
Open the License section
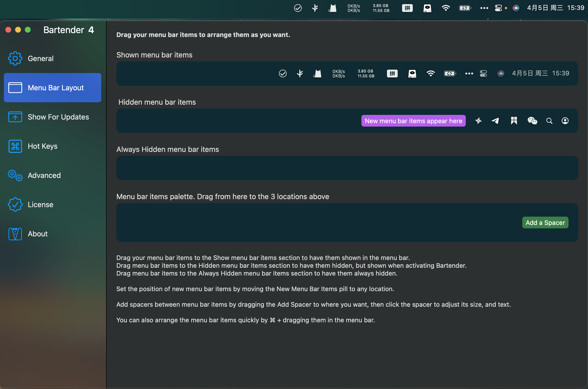53,204
